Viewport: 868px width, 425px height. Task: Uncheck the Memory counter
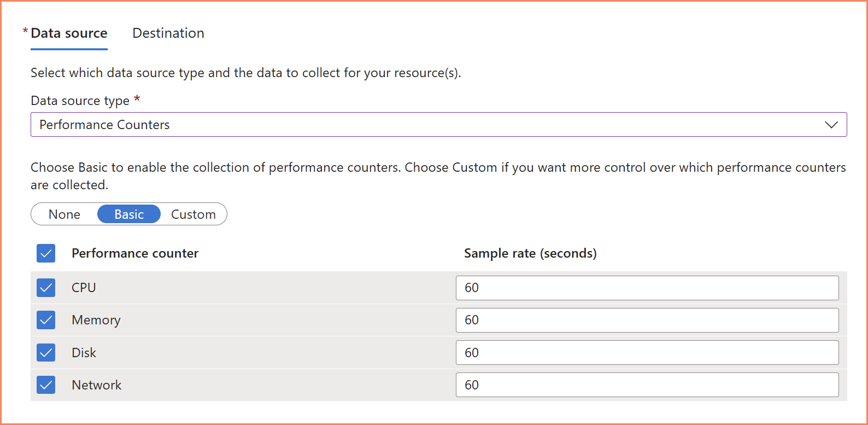click(x=46, y=320)
